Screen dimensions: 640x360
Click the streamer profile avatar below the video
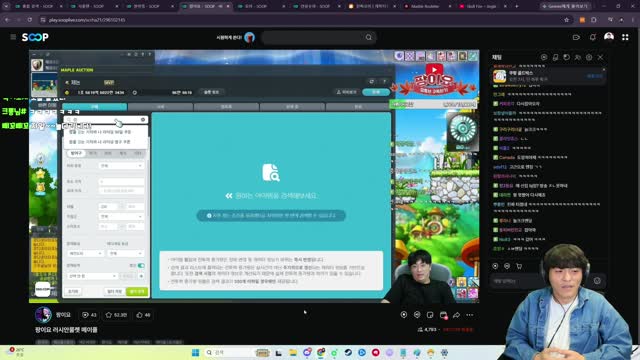pyautogui.click(x=43, y=315)
